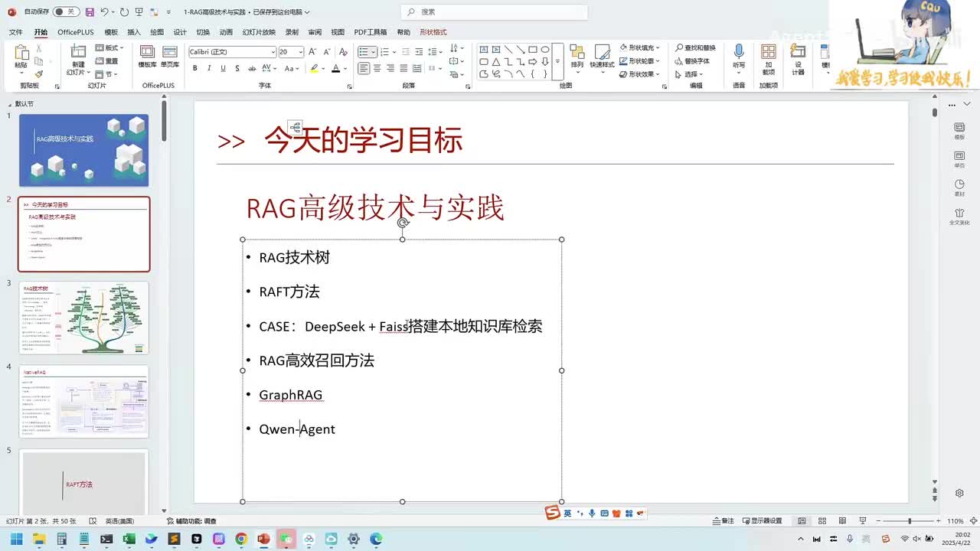This screenshot has width=980, height=551.
Task: Click Display Settings (显示器设置) in status bar
Action: point(762,520)
